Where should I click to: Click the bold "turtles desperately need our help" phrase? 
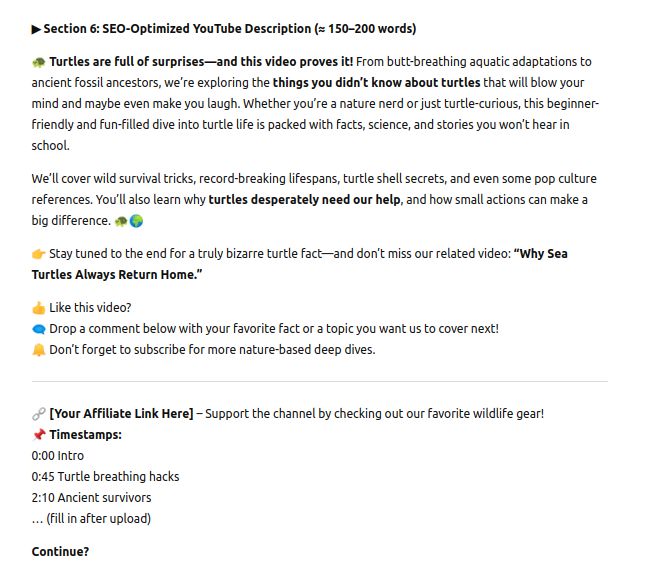click(x=304, y=200)
